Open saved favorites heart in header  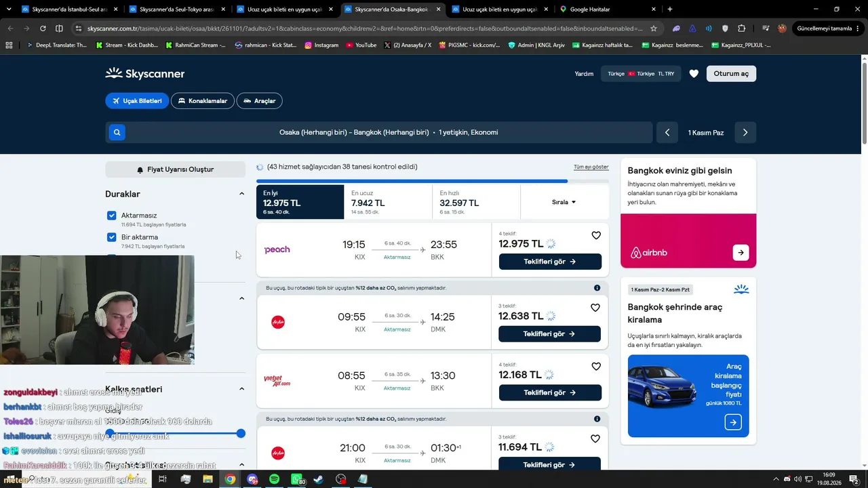point(694,73)
